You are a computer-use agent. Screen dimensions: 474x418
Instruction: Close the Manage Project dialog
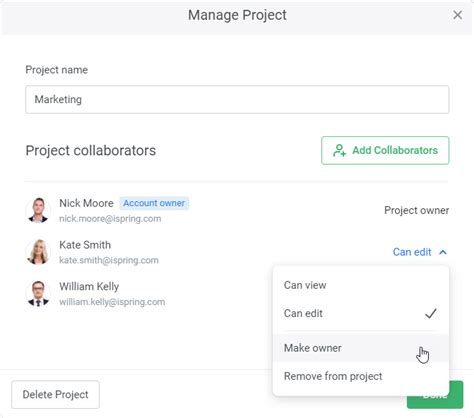(457, 15)
